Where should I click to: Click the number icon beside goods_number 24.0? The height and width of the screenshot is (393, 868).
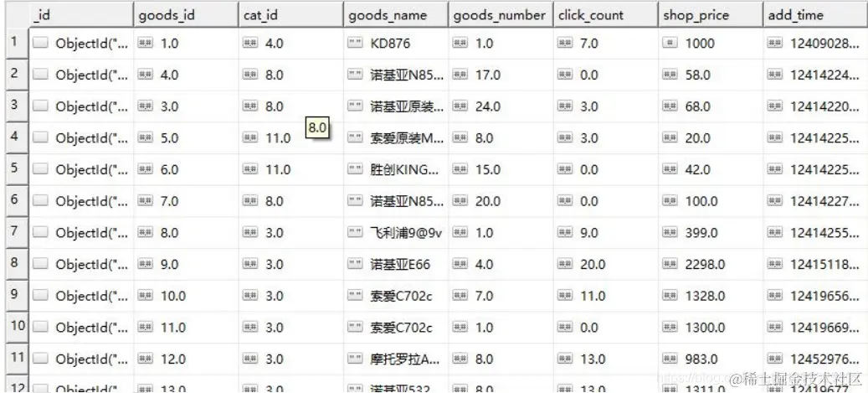click(460, 106)
